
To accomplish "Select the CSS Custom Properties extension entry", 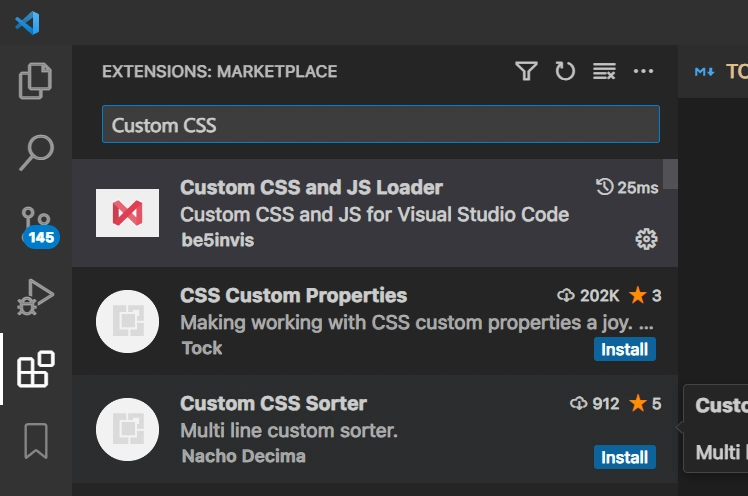I will [370, 321].
